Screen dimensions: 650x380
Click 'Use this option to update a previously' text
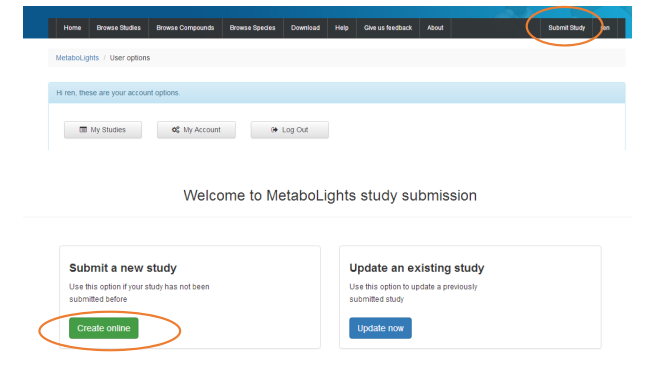[x=413, y=287]
